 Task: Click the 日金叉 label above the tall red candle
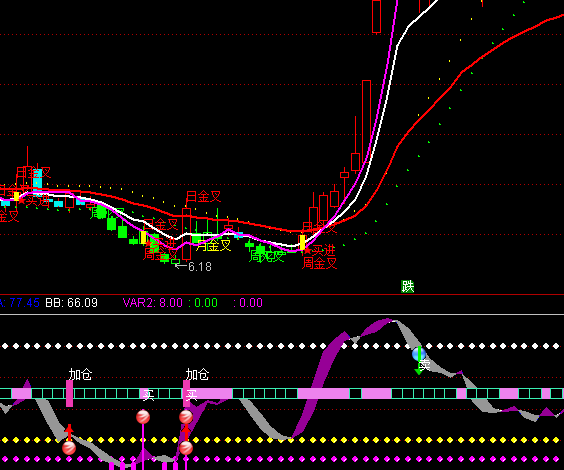click(204, 196)
